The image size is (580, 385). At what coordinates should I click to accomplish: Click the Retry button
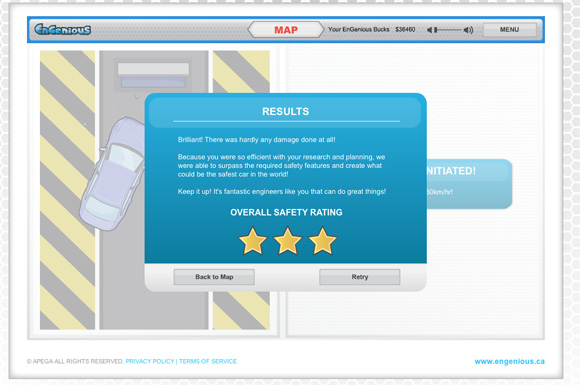pos(360,277)
